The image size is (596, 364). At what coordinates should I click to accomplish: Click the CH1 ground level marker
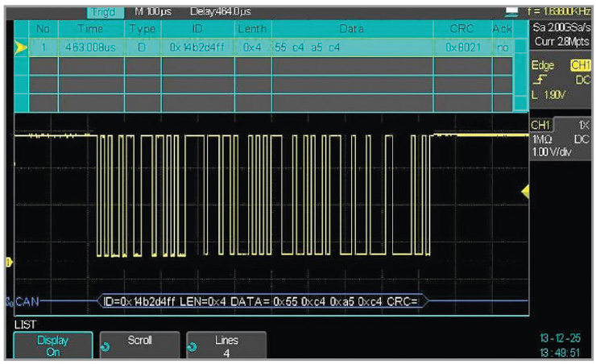pos(9,262)
